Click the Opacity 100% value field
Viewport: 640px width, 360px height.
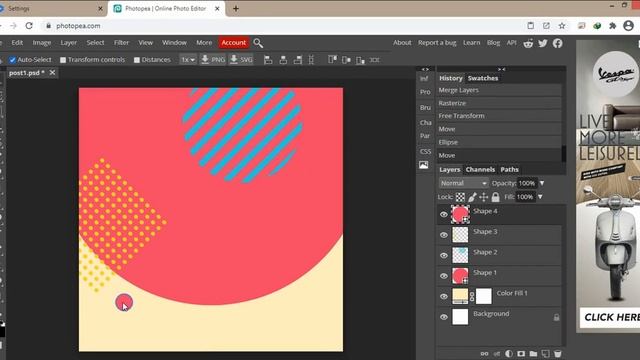tap(527, 183)
